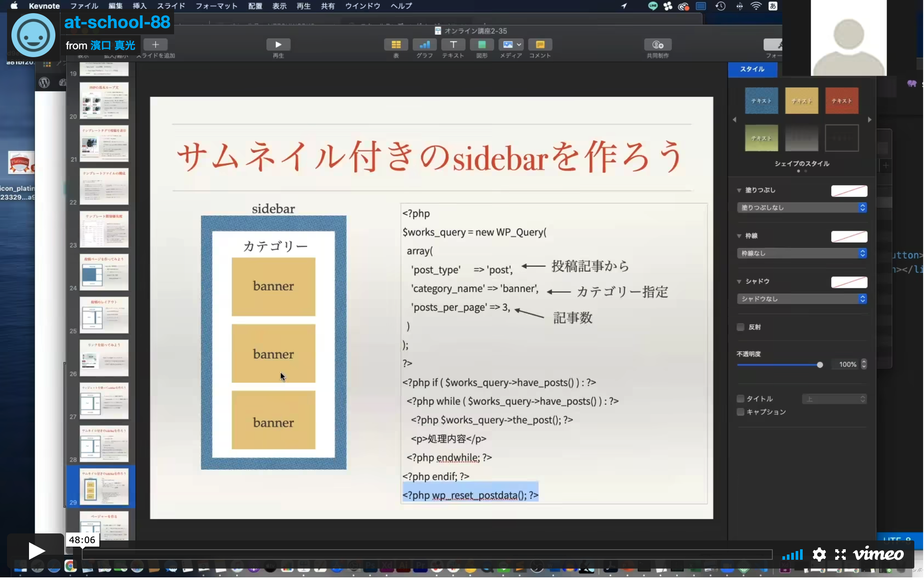The height and width of the screenshot is (580, 924).
Task: Open uploader 濱口 真光 profile link
Action: tap(113, 45)
